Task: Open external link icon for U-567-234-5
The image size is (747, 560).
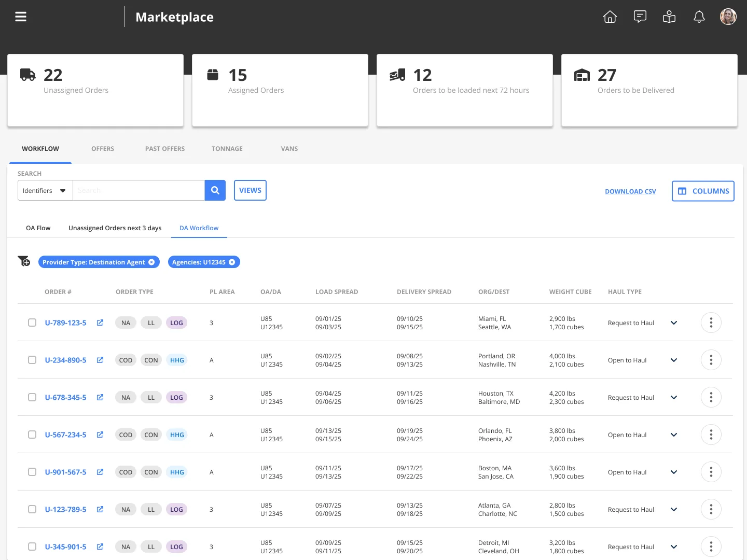Action: pyautogui.click(x=100, y=435)
